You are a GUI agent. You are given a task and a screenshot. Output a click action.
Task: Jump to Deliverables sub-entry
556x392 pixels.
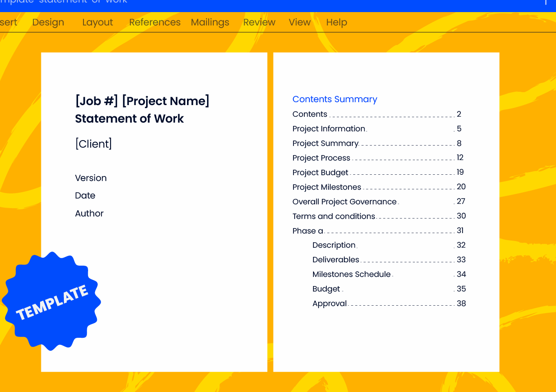pyautogui.click(x=336, y=260)
